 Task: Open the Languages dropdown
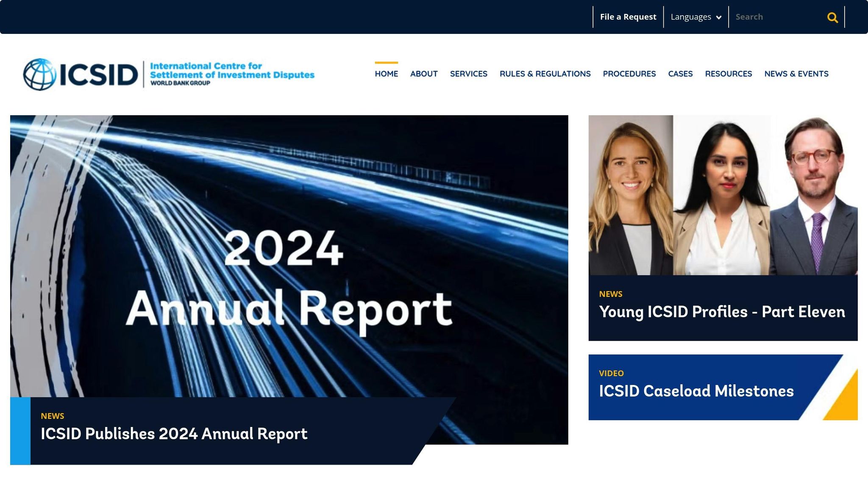tap(696, 17)
